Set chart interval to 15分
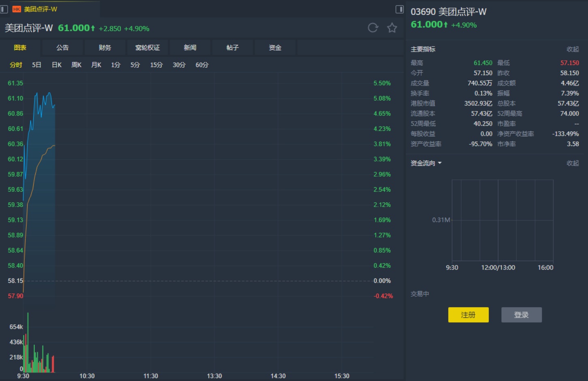 (x=156, y=65)
